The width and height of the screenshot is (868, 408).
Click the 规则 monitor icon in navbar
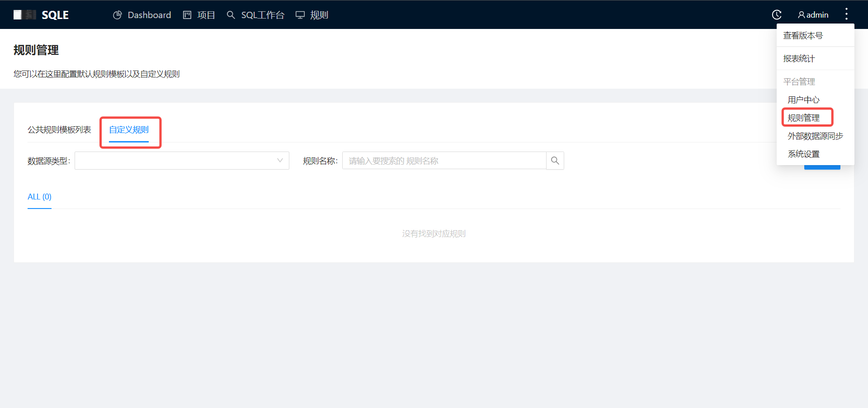coord(300,15)
